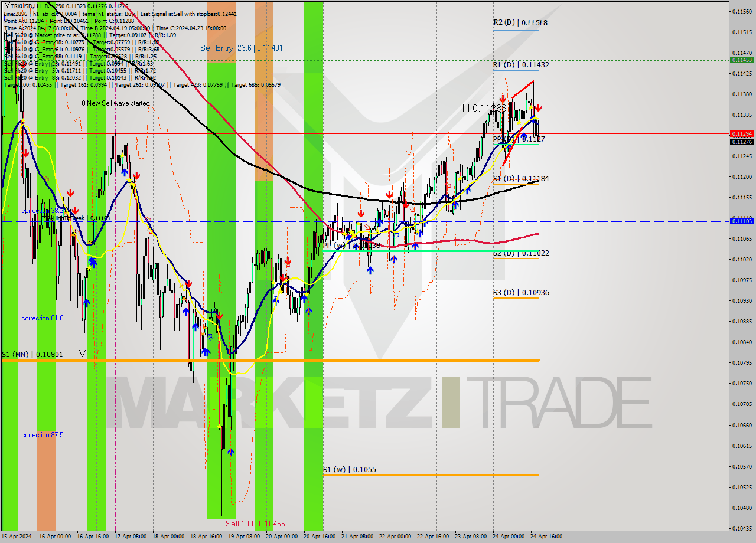Click the 'S2 (D) | 0.11022' label
This screenshot has width=756, height=543.
521,253
